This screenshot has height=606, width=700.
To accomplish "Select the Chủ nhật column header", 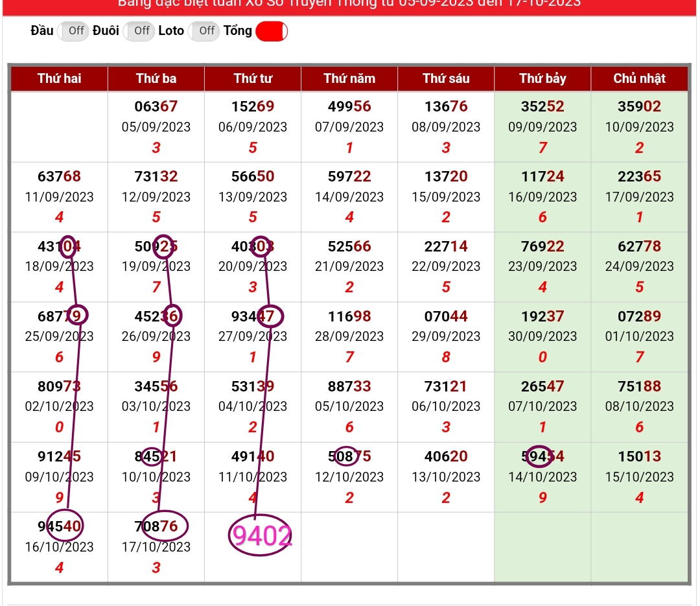I will tap(639, 78).
